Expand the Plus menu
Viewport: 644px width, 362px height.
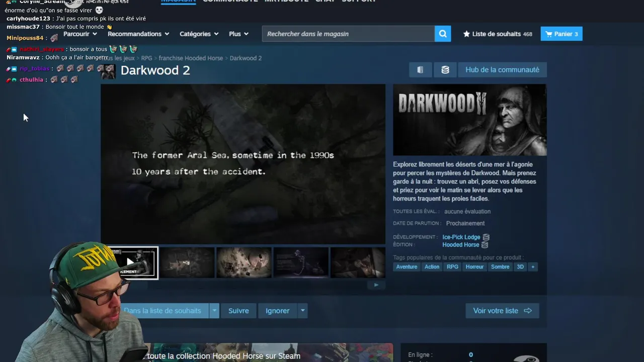point(238,34)
